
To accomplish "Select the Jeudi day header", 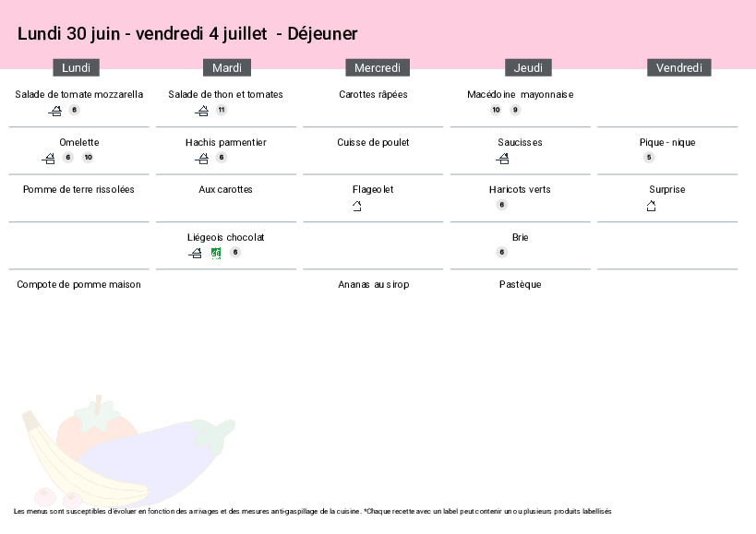I will pos(528,68).
